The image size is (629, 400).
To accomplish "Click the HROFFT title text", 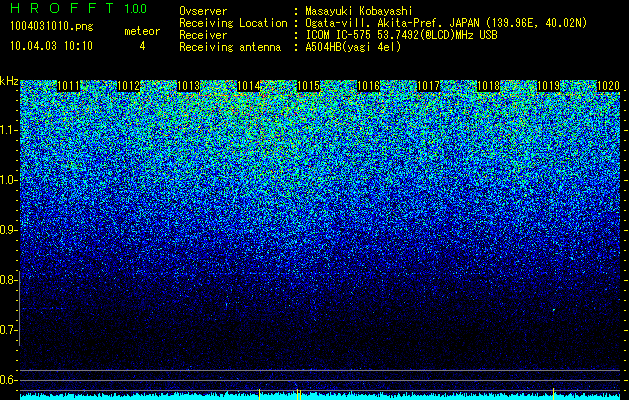I will pos(63,8).
